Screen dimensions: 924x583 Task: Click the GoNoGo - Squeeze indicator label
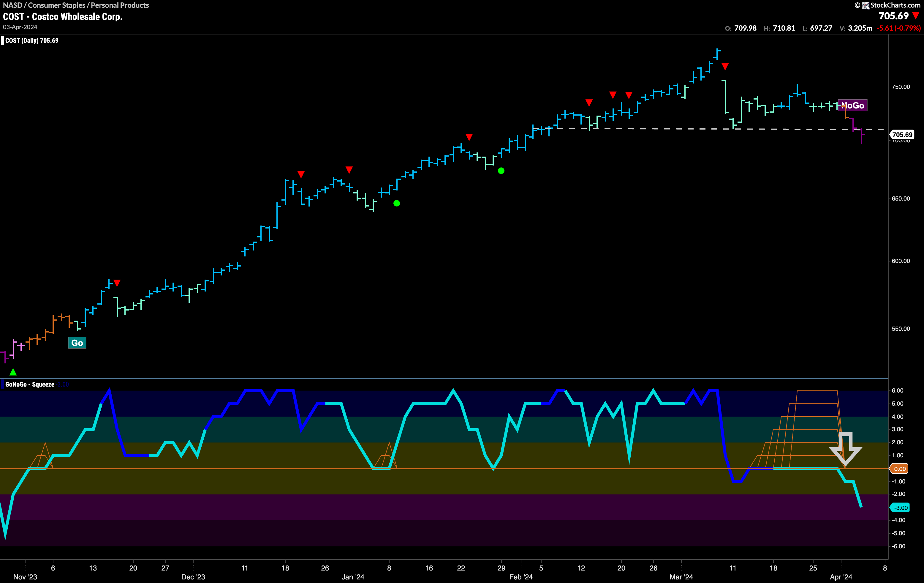click(x=30, y=385)
